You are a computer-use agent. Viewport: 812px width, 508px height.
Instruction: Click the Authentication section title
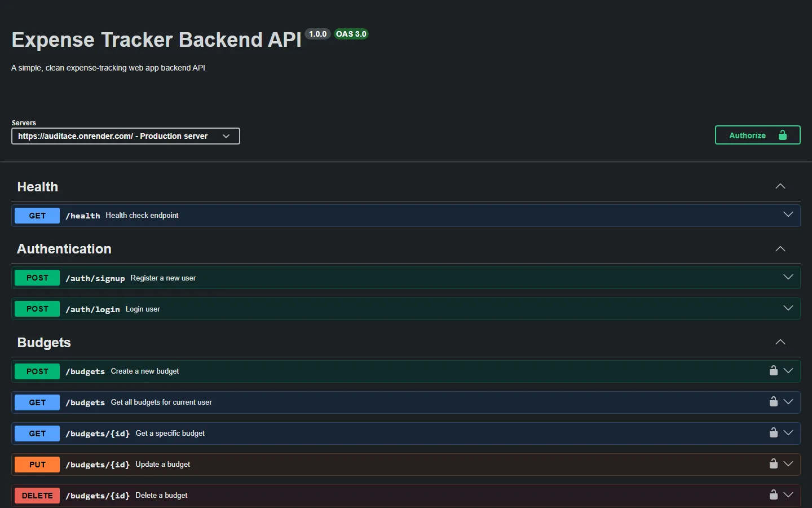click(64, 249)
